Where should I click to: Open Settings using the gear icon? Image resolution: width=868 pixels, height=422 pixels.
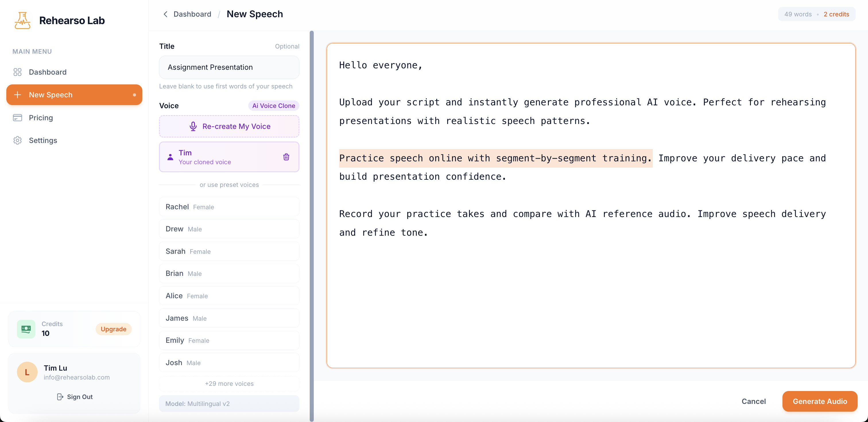(x=18, y=140)
